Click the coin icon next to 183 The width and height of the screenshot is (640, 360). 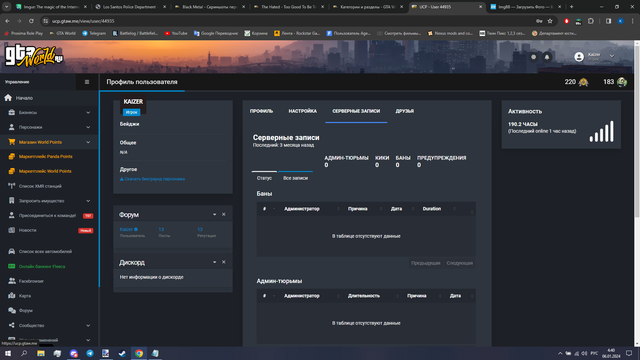pyautogui.click(x=622, y=82)
